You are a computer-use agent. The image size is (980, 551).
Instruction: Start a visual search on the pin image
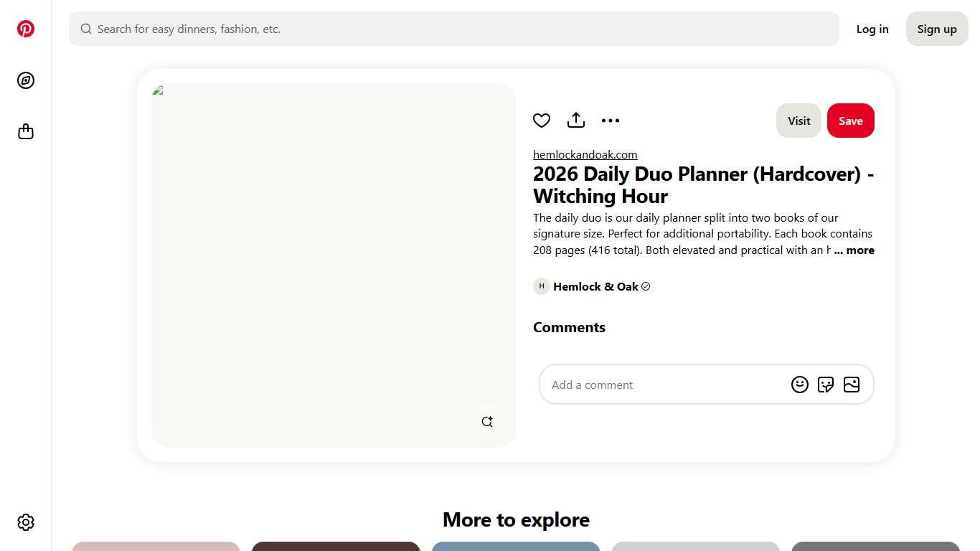pos(487,421)
